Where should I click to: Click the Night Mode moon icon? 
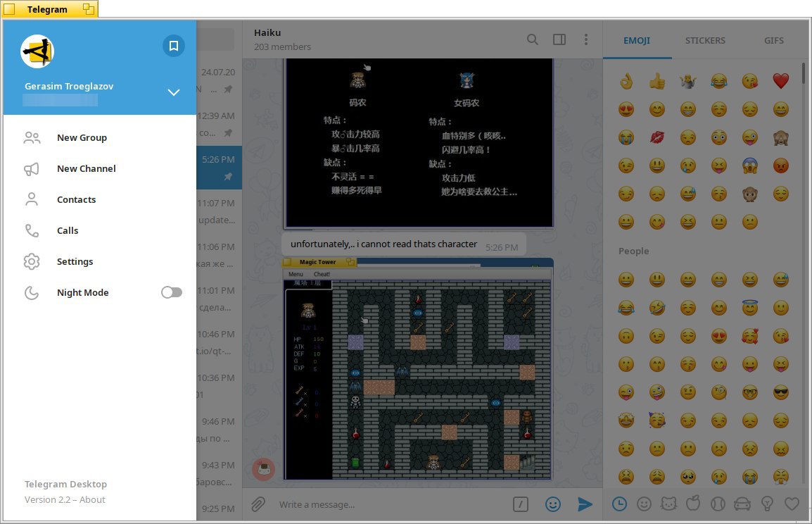pyautogui.click(x=32, y=293)
